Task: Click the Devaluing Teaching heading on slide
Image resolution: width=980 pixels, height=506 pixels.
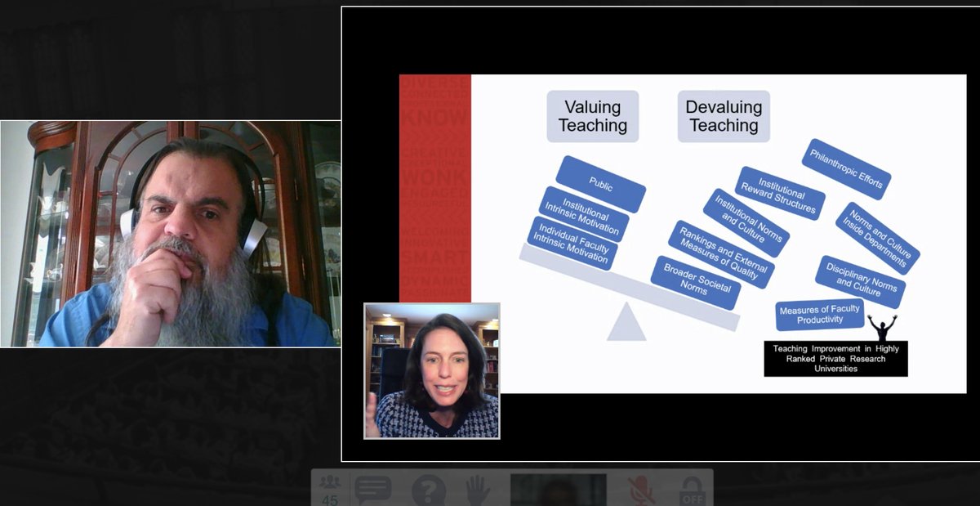Action: pyautogui.click(x=724, y=116)
